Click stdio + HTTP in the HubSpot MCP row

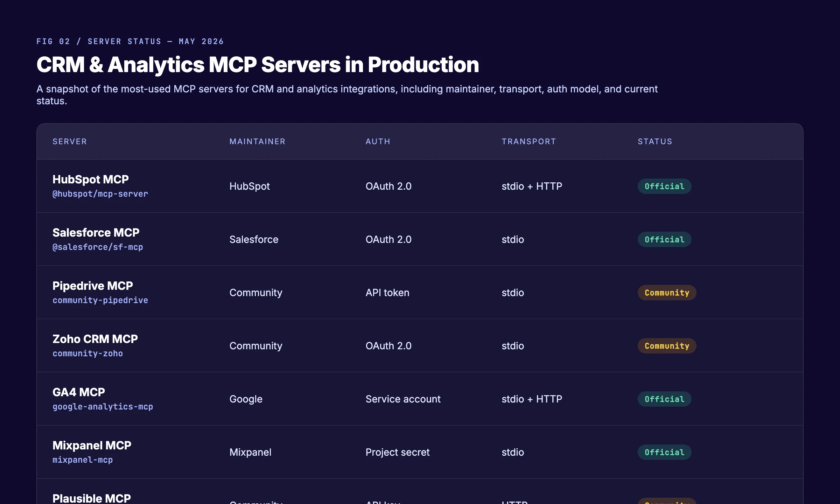click(532, 186)
